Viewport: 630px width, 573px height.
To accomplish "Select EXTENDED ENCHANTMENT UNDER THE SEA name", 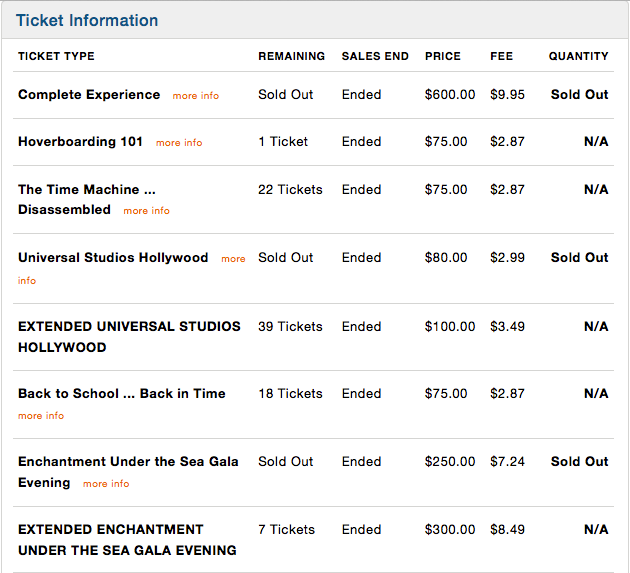I will coord(127,540).
